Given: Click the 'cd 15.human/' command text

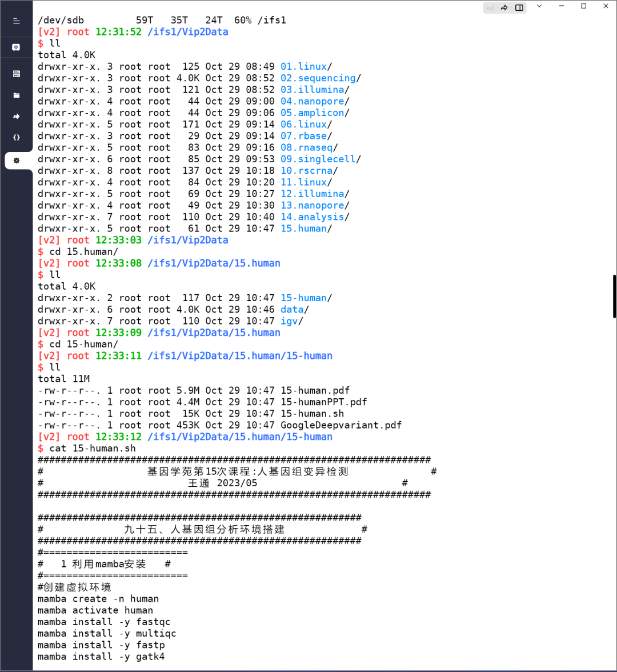Looking at the screenshot, I should pos(83,251).
